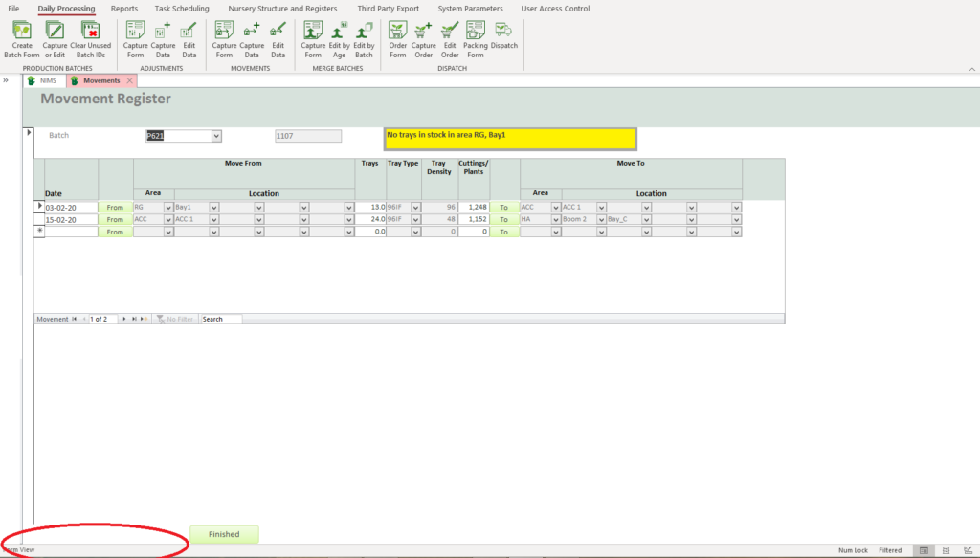Close the Movements tab

(x=130, y=81)
